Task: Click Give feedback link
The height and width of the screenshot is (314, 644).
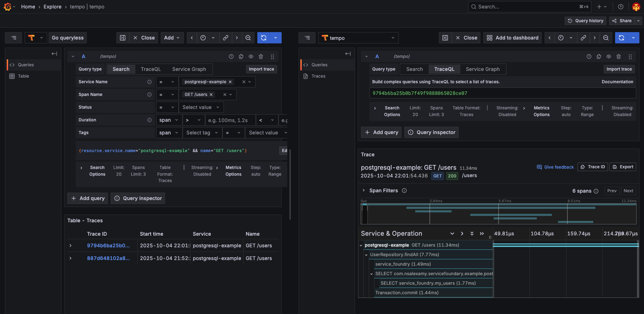Action: (555, 167)
